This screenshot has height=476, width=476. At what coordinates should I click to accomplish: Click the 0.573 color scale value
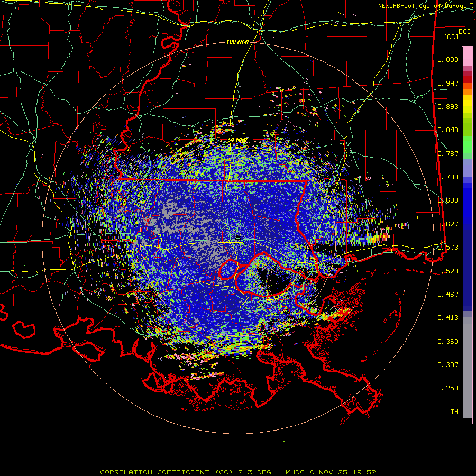448,248
